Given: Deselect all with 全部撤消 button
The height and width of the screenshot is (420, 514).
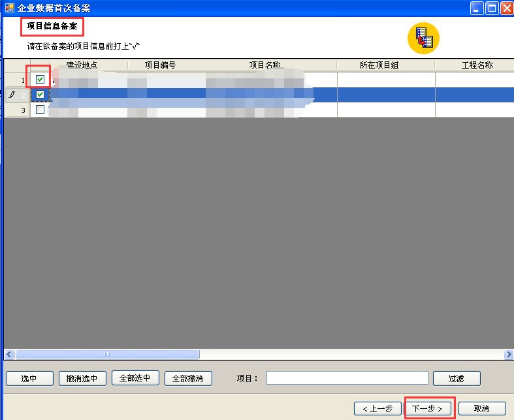Looking at the screenshot, I should [x=188, y=379].
